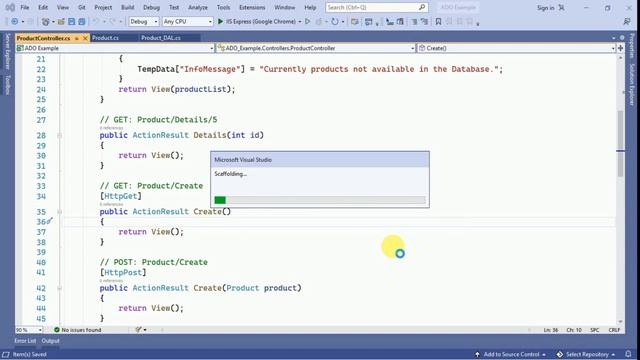Open the Analyze menu
Screen dimensions: 640x360
pyautogui.click(x=198, y=7)
